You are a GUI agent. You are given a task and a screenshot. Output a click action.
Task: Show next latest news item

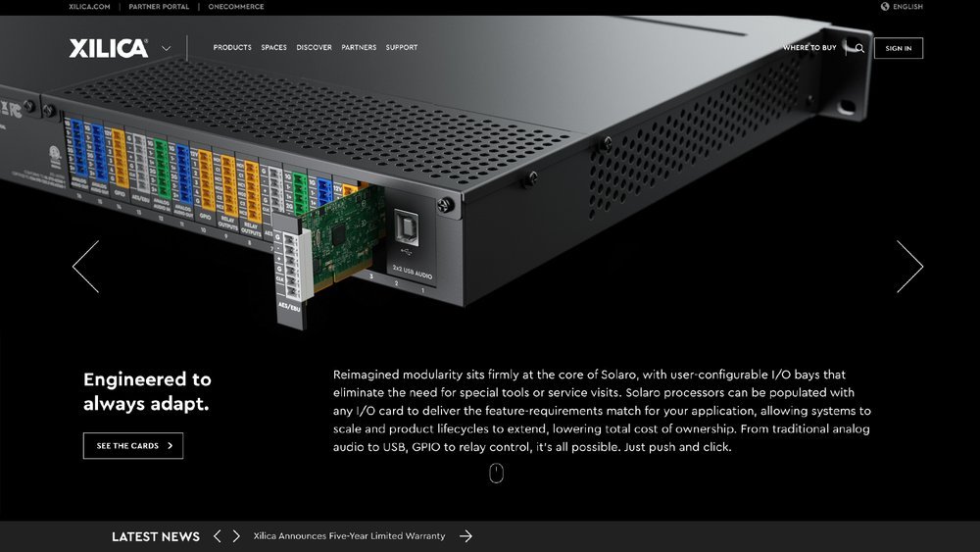point(236,536)
